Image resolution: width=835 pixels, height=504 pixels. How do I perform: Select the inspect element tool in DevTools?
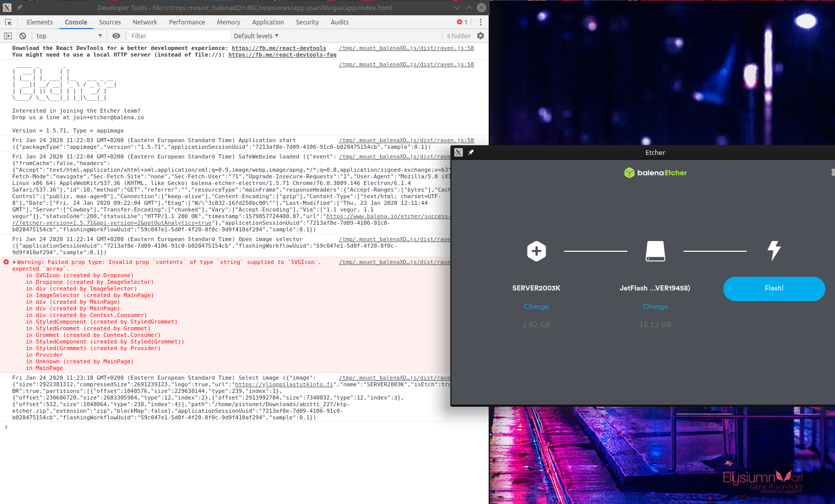point(8,22)
